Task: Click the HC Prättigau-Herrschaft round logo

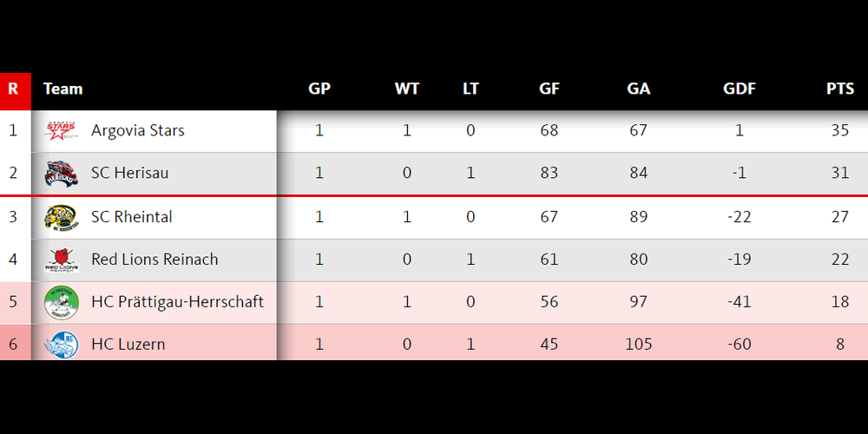Action: tap(62, 302)
